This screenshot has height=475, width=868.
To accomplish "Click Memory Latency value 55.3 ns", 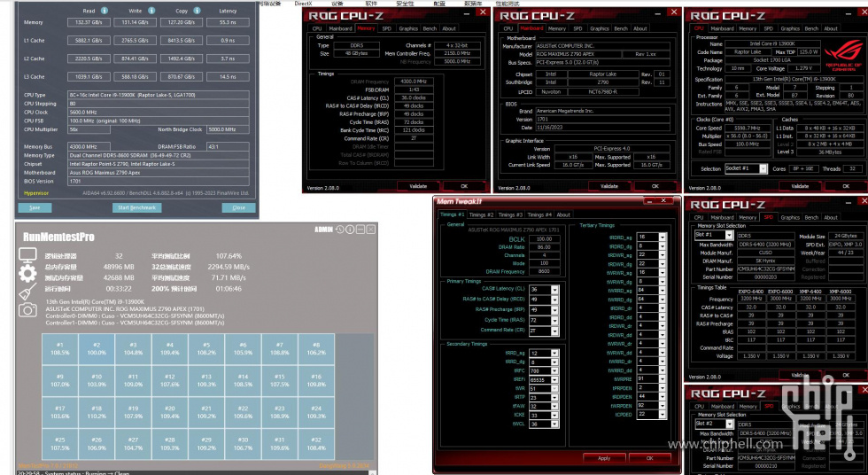I will (228, 22).
